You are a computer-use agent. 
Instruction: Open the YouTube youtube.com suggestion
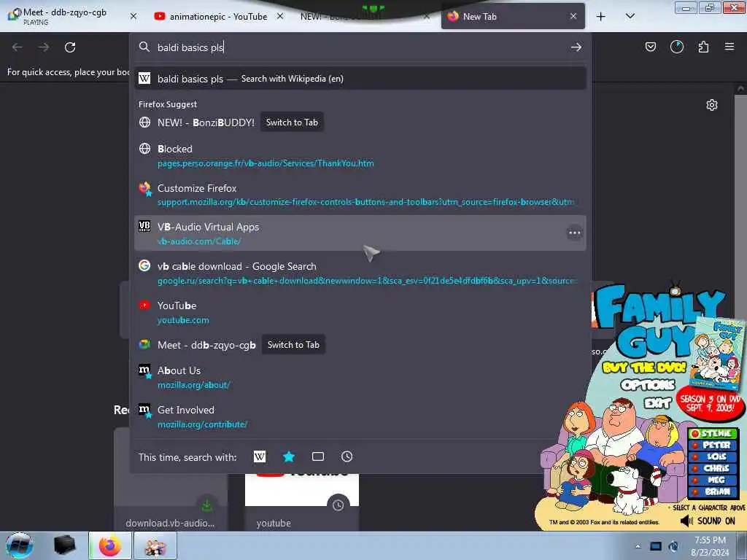pos(360,312)
